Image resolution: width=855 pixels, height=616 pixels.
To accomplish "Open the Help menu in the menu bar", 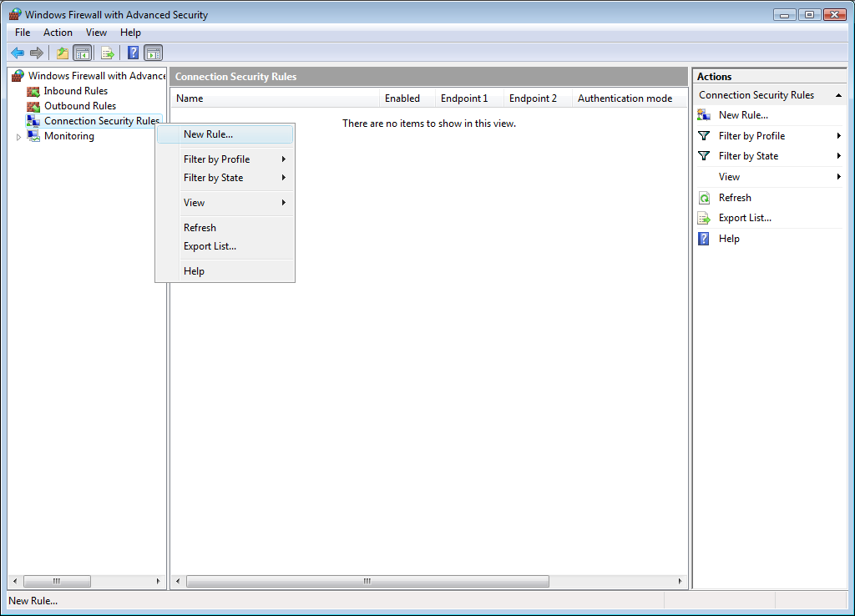I will pos(130,33).
